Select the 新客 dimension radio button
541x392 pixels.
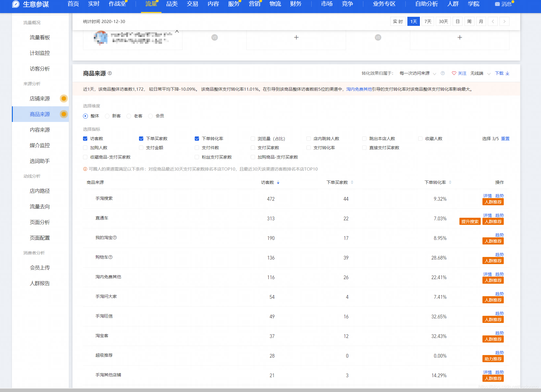tap(107, 116)
